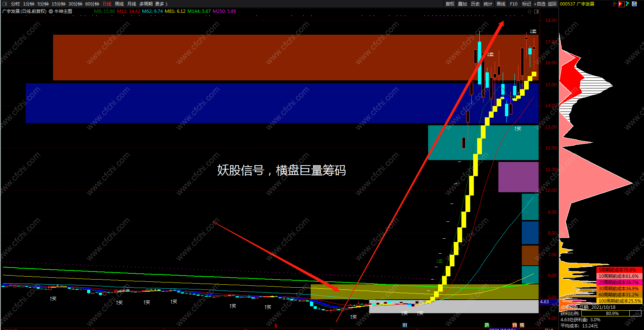The width and height of the screenshot is (644, 330).
Task: Click the blue picture icon in chip panel
Action: click(x=634, y=4)
